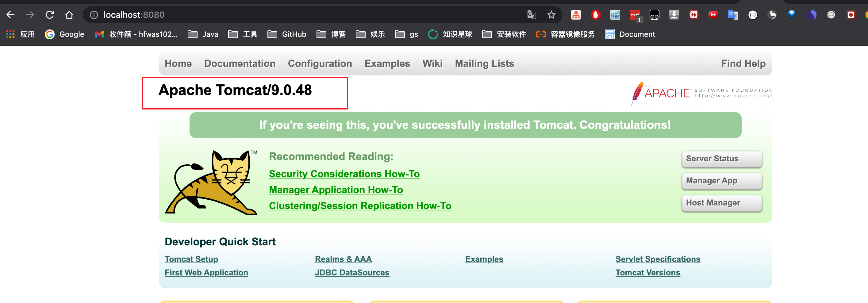Viewport: 868px width, 303px height.
Task: Open the Document bookmark
Action: click(x=630, y=34)
